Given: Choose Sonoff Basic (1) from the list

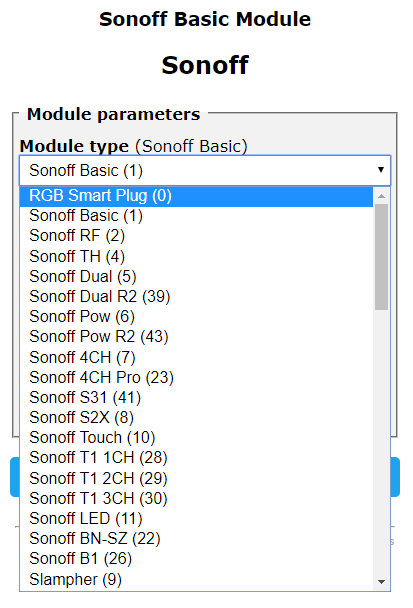Looking at the screenshot, I should point(196,216).
